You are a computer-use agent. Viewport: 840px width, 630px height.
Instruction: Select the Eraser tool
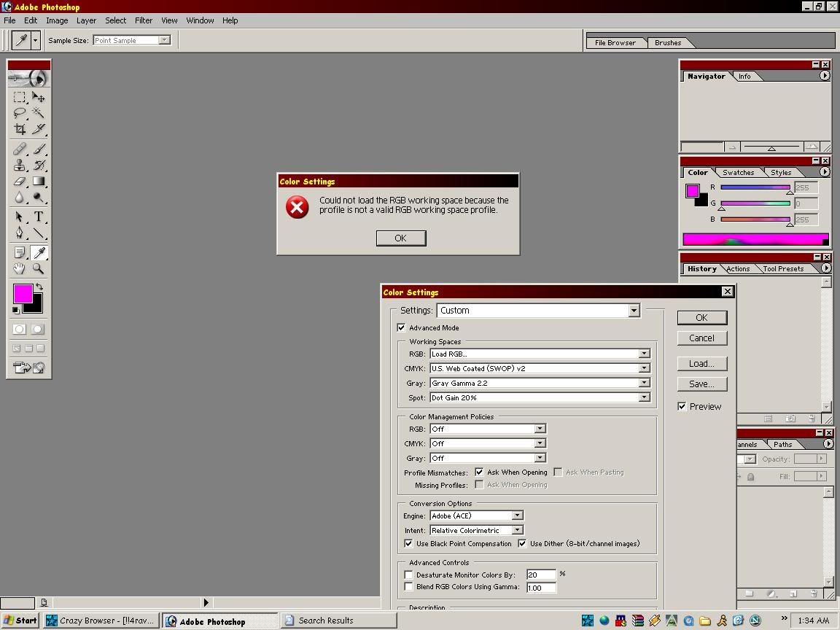(x=20, y=181)
